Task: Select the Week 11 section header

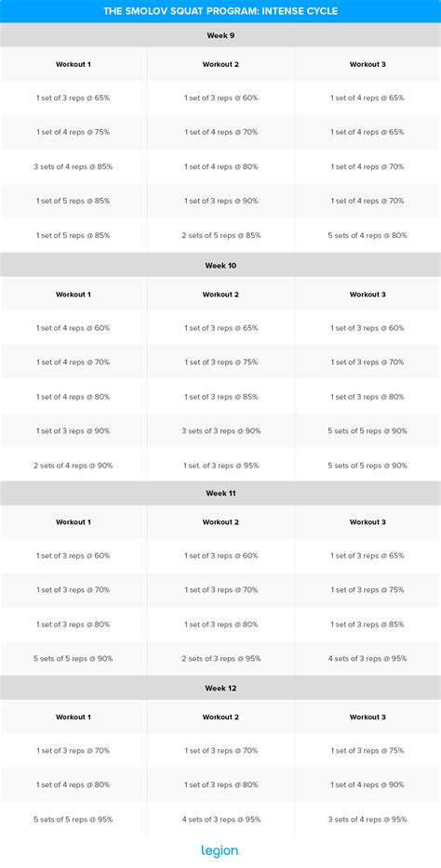Action: pyautogui.click(x=220, y=493)
